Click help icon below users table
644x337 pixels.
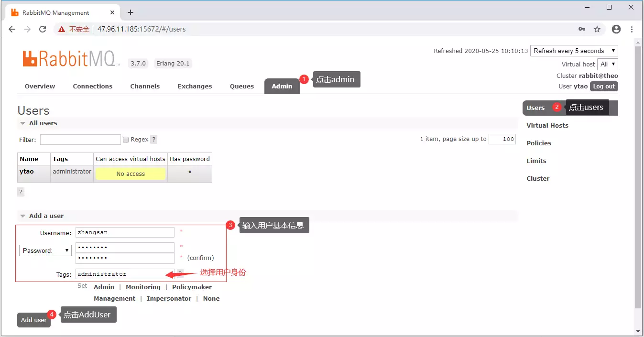[21, 192]
